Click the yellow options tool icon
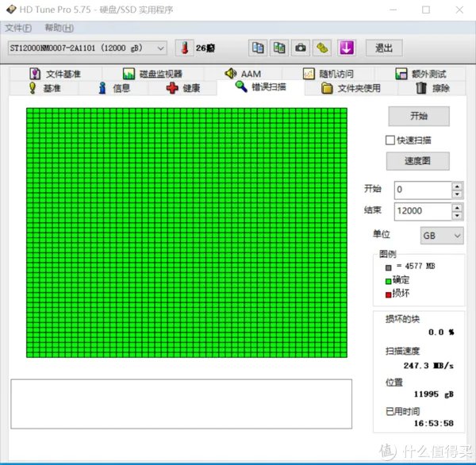 (x=322, y=48)
